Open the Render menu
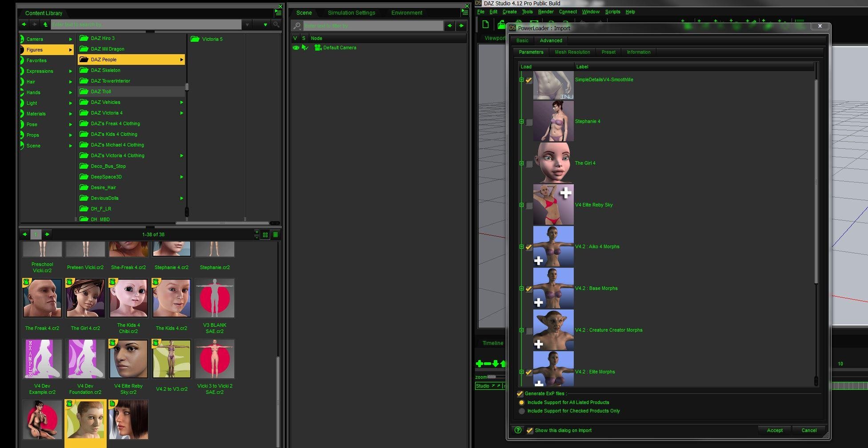The image size is (868, 448). coord(546,12)
